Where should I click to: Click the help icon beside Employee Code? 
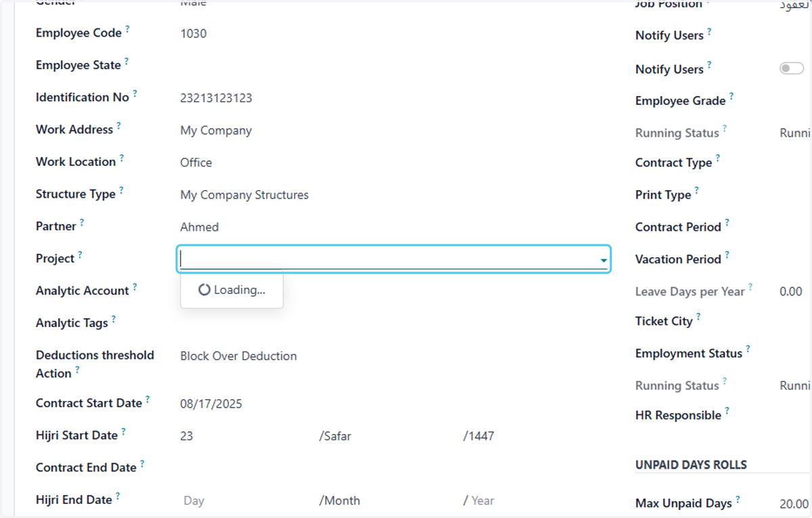[x=127, y=29]
